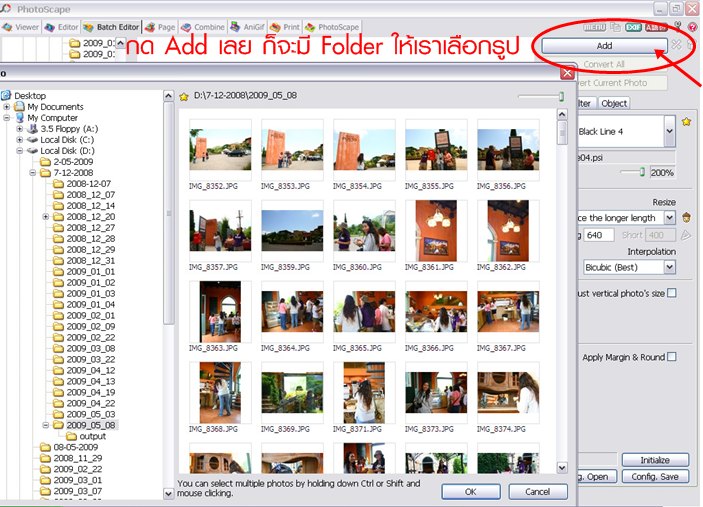Click the Config. Save button

tap(655, 477)
